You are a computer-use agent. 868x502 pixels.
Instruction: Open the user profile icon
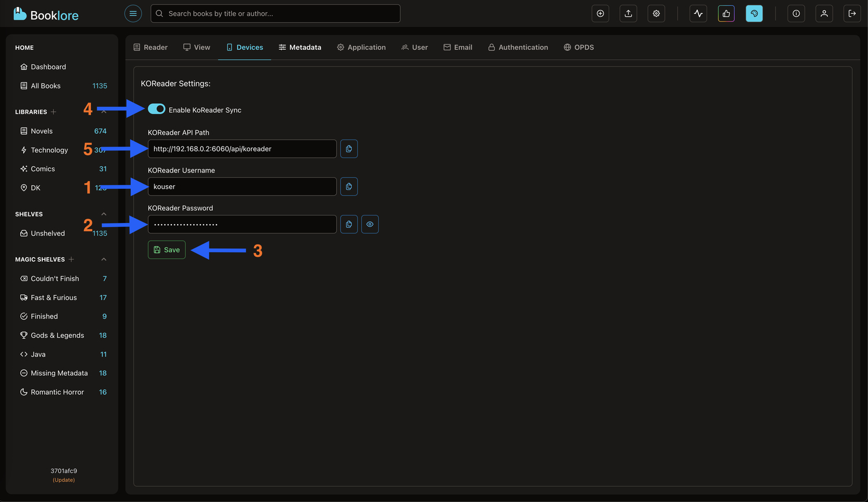click(824, 13)
